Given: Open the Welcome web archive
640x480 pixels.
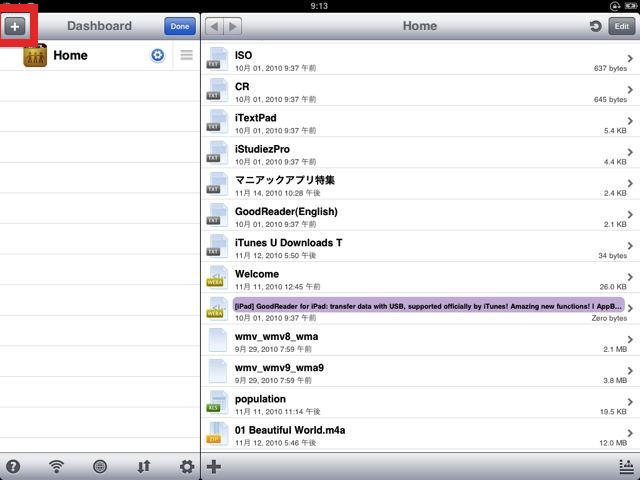Looking at the screenshot, I should tap(420, 278).
